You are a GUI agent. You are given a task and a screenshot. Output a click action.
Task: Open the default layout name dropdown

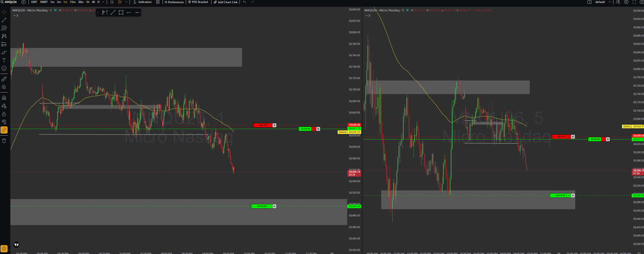tap(603, 2)
